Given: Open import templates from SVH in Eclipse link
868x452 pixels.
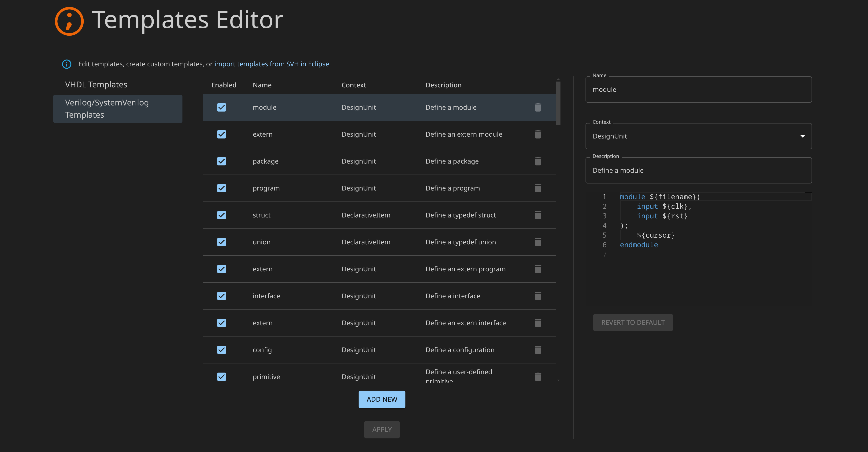Looking at the screenshot, I should 271,64.
